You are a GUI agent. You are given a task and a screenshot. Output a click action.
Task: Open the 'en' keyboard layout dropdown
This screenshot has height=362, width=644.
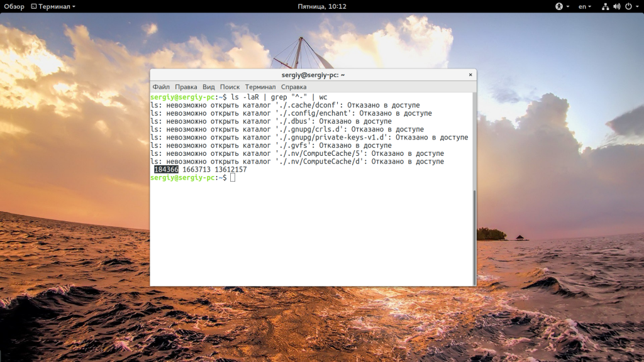[585, 6]
